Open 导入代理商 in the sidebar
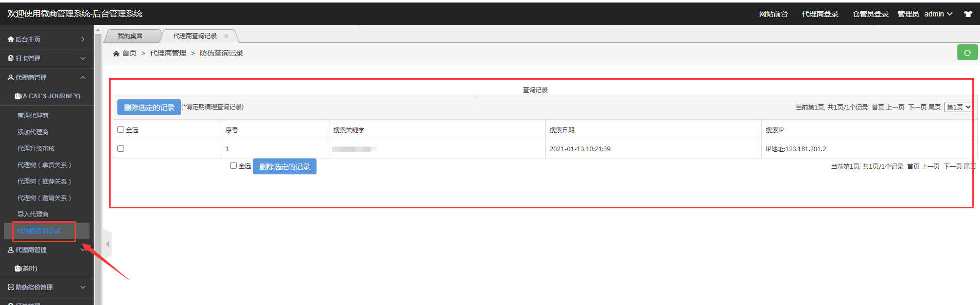Screen dimensions: 980x305 pos(33,214)
